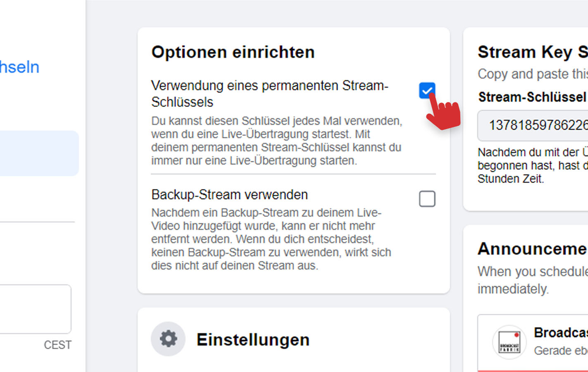Click the Broadcast Fabrik profile avatar
The image size is (588, 372).
[x=509, y=342]
